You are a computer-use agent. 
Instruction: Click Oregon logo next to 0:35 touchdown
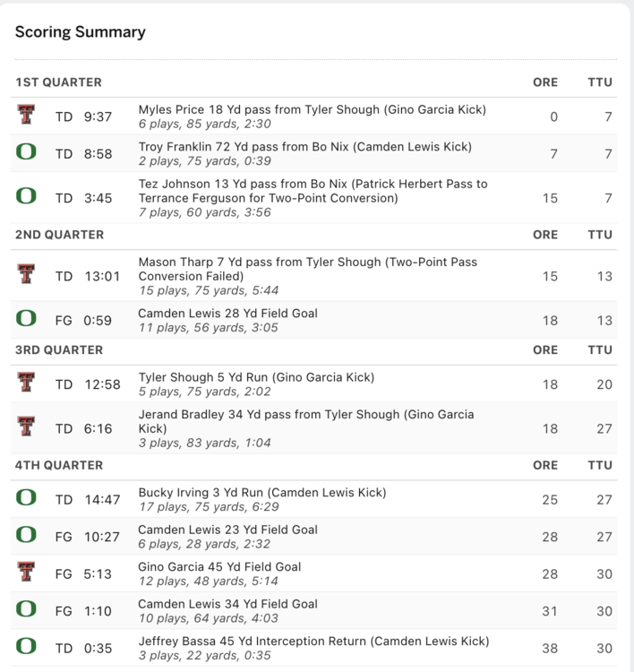pos(26,647)
